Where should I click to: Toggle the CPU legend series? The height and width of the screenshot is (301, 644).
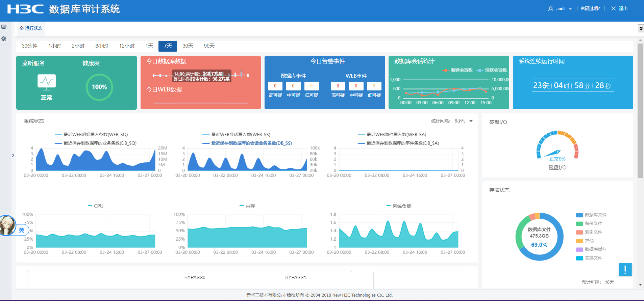(x=96, y=206)
